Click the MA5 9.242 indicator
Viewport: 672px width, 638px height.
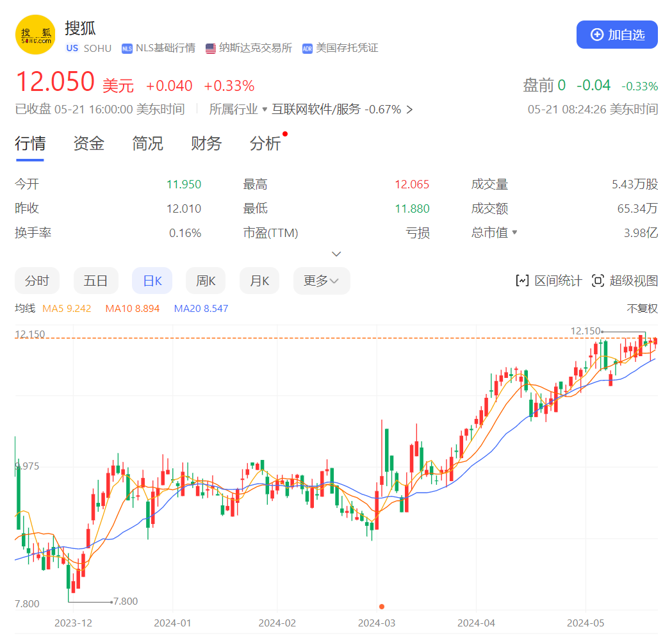[67, 309]
